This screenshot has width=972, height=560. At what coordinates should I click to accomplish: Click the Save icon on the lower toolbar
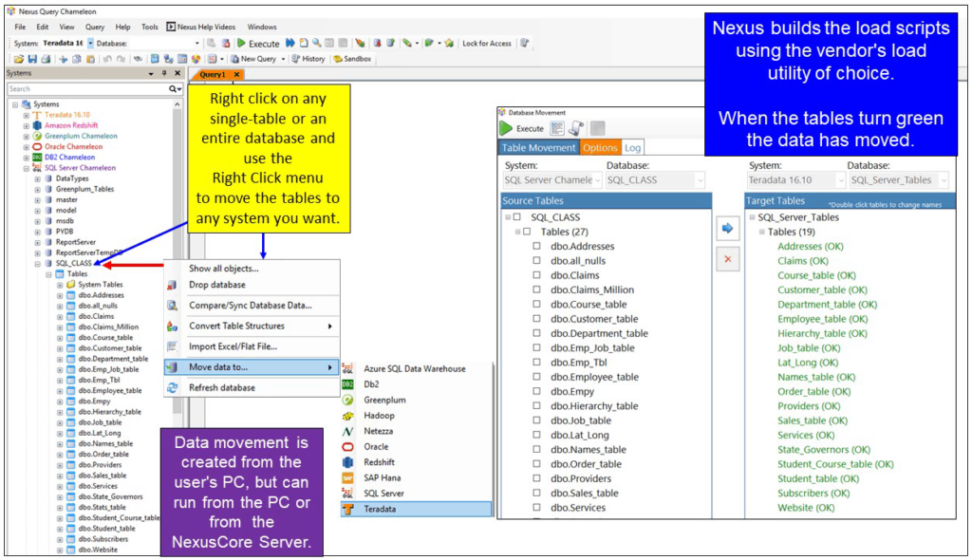point(33,58)
